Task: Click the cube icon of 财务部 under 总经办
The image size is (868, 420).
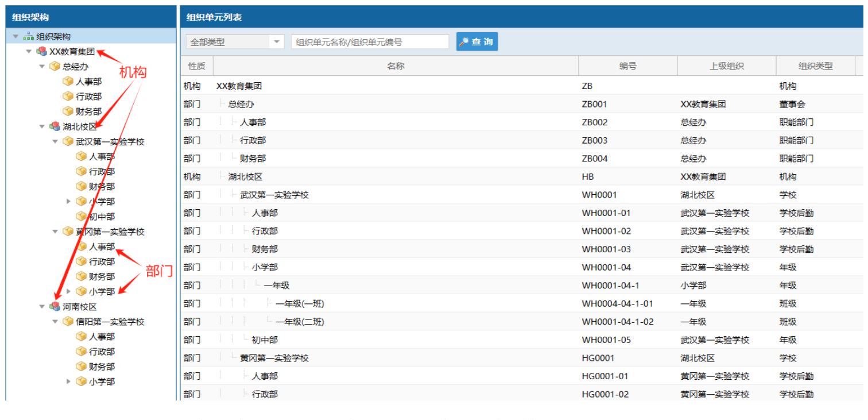Action: [x=68, y=111]
